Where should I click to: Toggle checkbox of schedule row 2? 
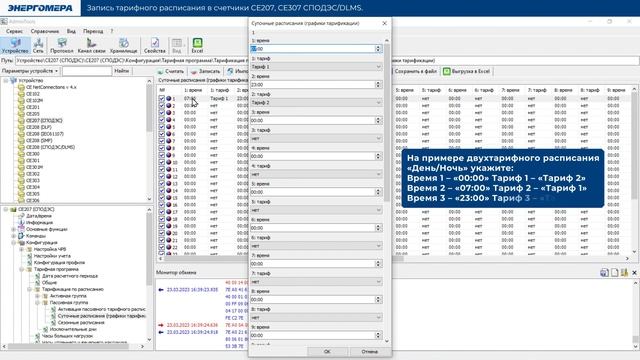tap(162, 105)
